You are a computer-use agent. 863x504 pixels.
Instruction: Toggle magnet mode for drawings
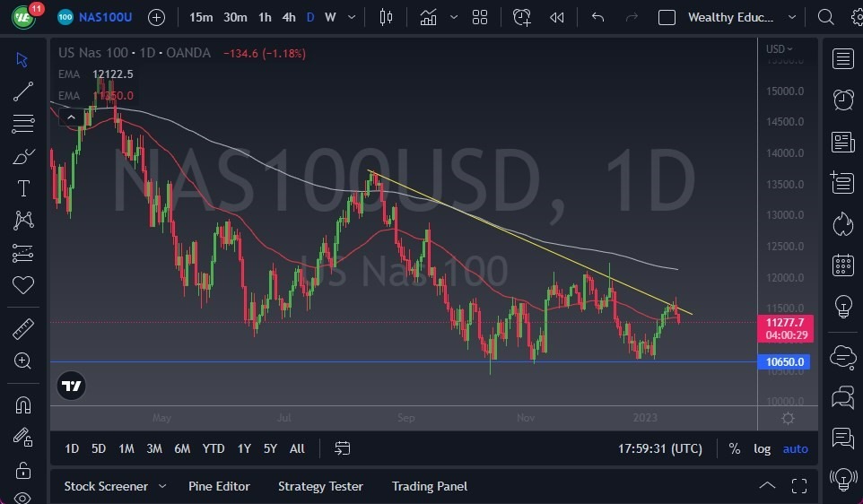click(22, 405)
